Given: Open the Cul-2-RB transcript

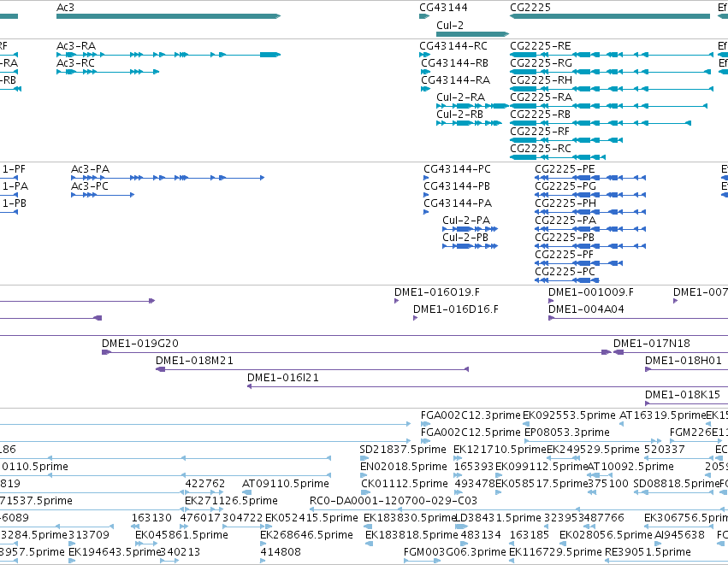Looking at the screenshot, I should 469,123.
